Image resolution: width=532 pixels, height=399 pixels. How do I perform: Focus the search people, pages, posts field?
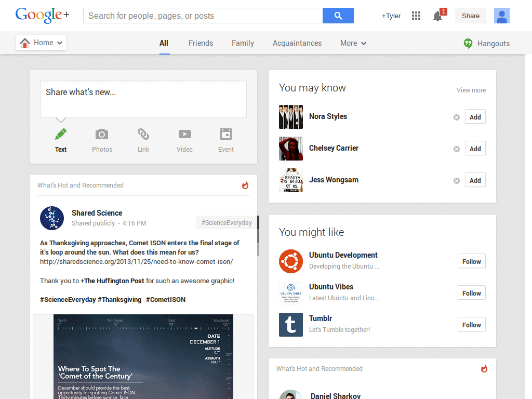pyautogui.click(x=203, y=16)
